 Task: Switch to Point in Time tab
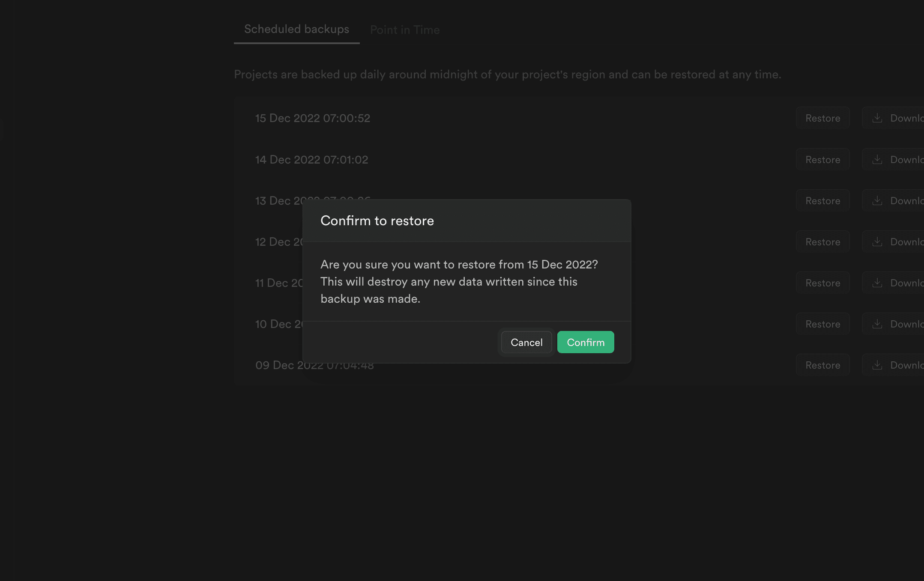point(404,30)
